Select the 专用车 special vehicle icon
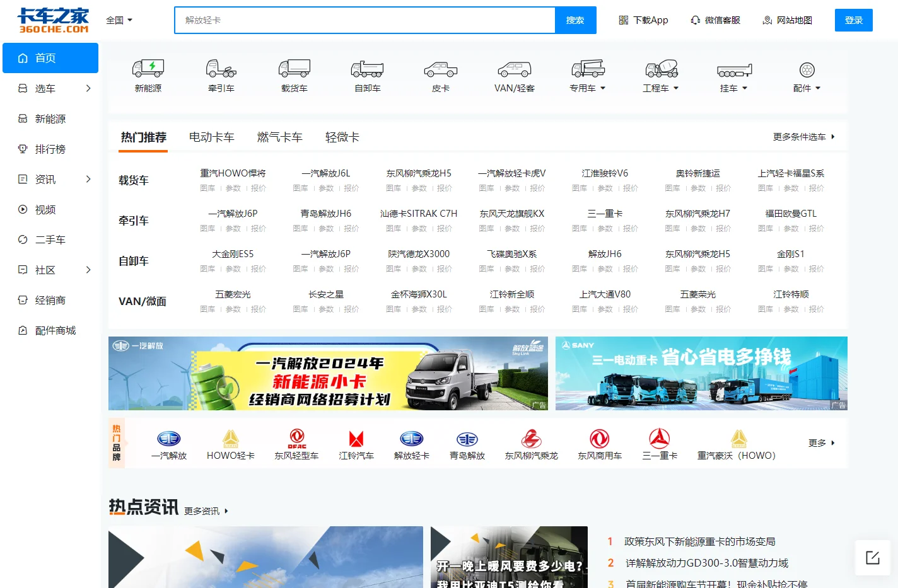The width and height of the screenshot is (898, 588). (588, 68)
